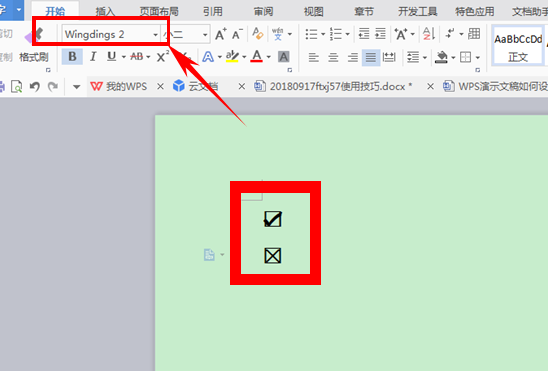Switch to the 插入 ribbon tab
Image resolution: width=548 pixels, height=371 pixels.
105,11
